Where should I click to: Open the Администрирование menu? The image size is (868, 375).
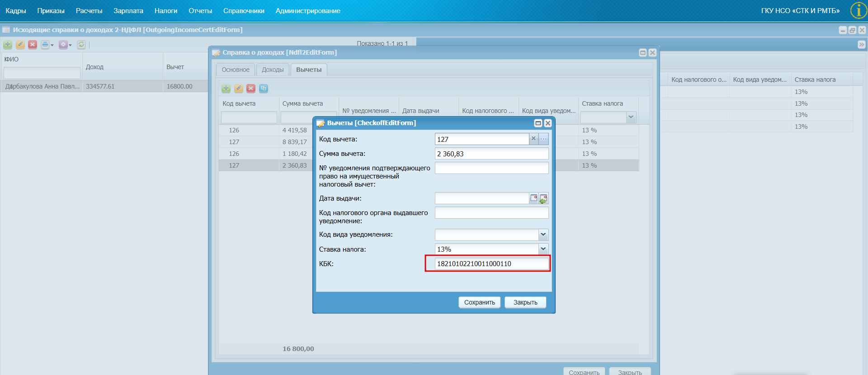[x=308, y=11]
